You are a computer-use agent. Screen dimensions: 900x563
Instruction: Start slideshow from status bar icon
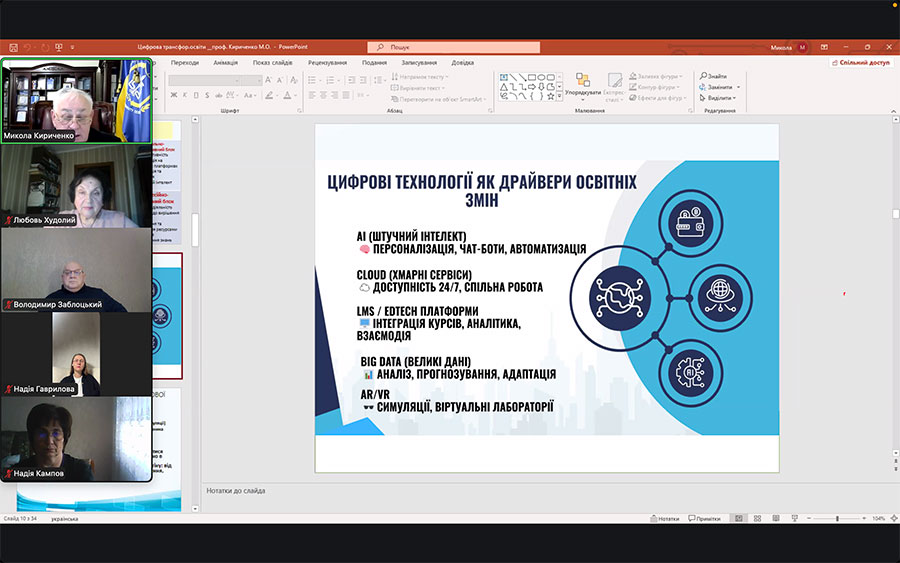(x=795, y=518)
